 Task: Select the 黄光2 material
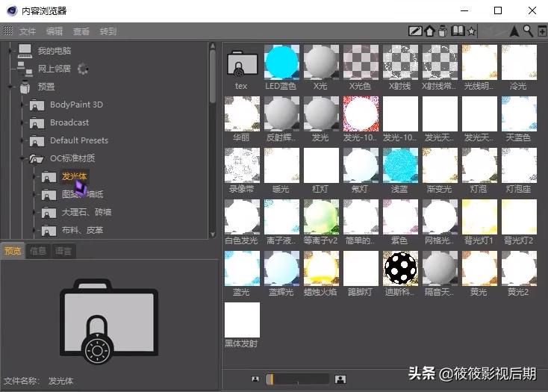click(x=519, y=268)
